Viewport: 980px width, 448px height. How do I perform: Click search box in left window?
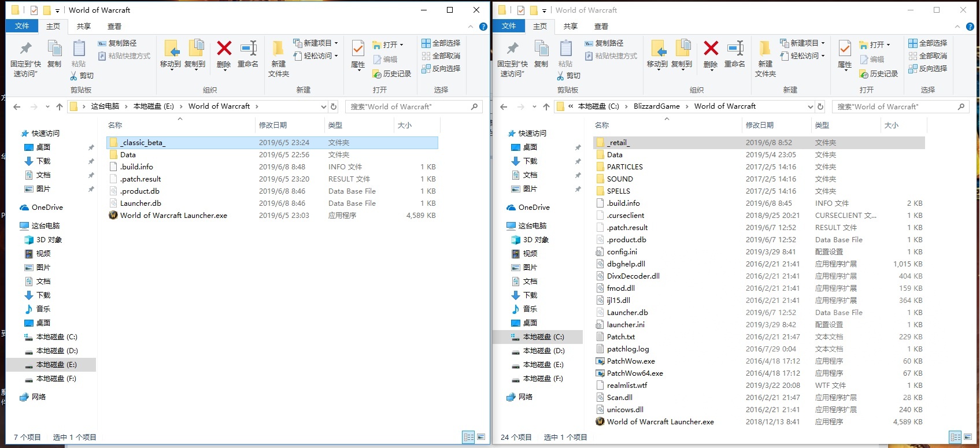point(414,106)
